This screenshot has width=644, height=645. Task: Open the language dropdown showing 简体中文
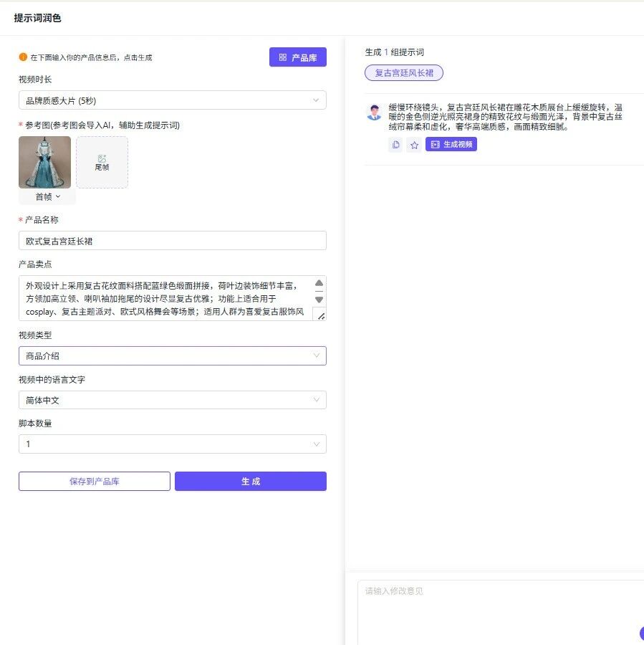(x=173, y=400)
